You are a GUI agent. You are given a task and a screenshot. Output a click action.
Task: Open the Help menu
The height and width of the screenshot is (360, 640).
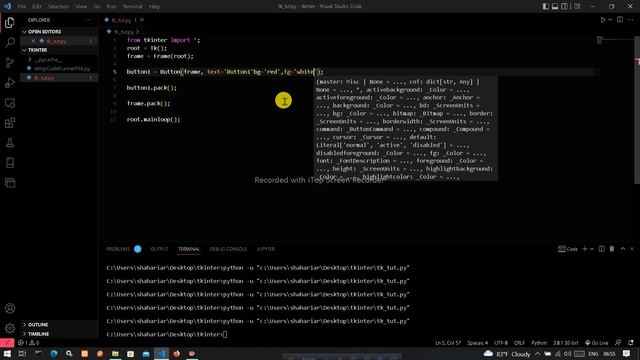[154, 7]
